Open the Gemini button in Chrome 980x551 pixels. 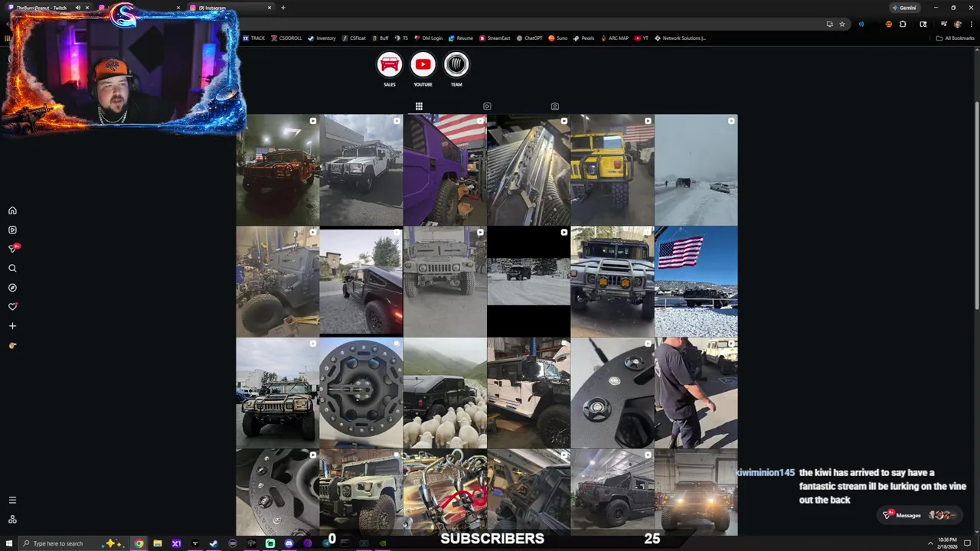point(904,8)
